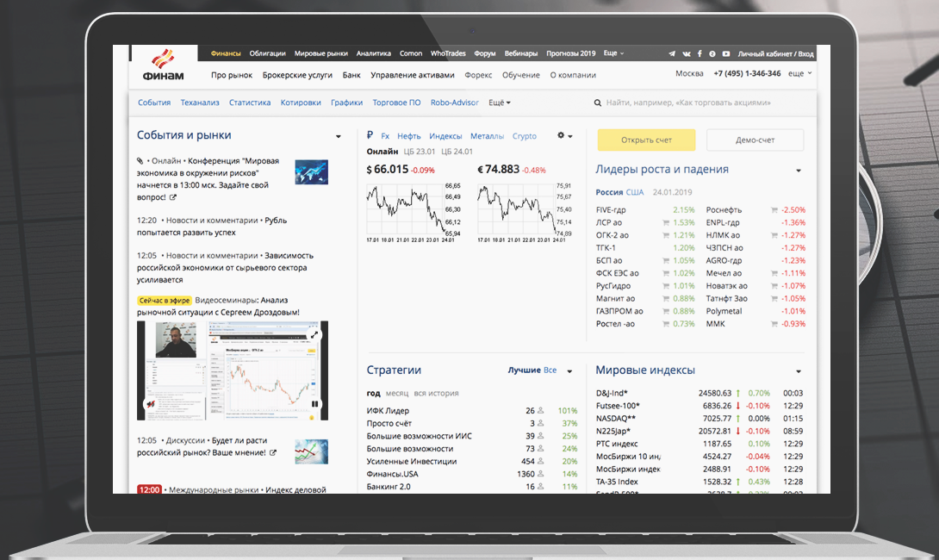
Task: Open the 'РТС индекс' row
Action: pos(700,444)
